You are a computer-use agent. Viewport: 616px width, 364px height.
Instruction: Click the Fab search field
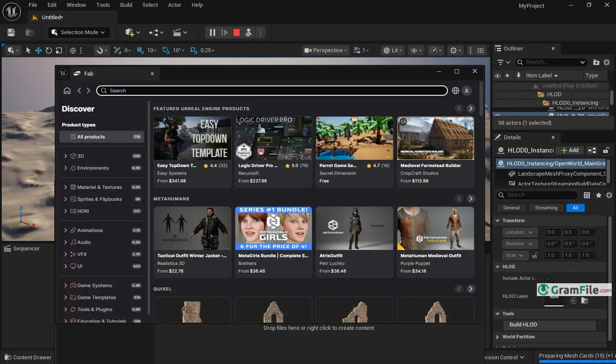point(272,91)
